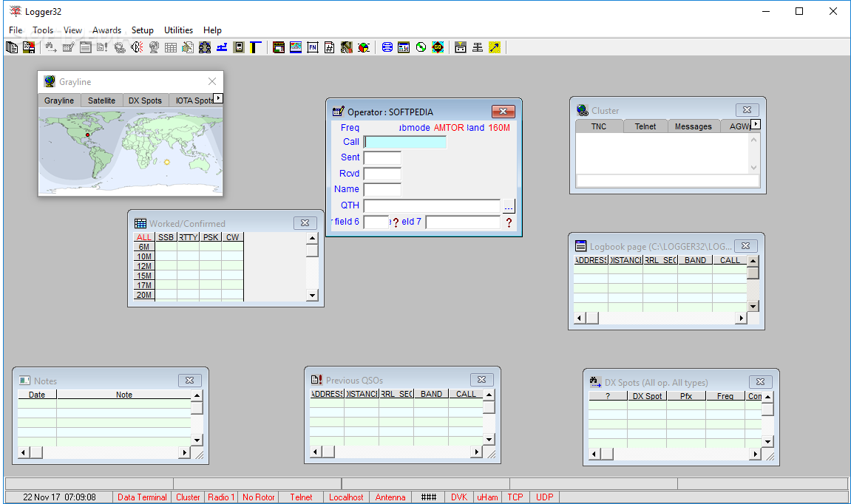The width and height of the screenshot is (851, 504).
Task: Click the blue coil toolbar icon
Action: point(387,47)
